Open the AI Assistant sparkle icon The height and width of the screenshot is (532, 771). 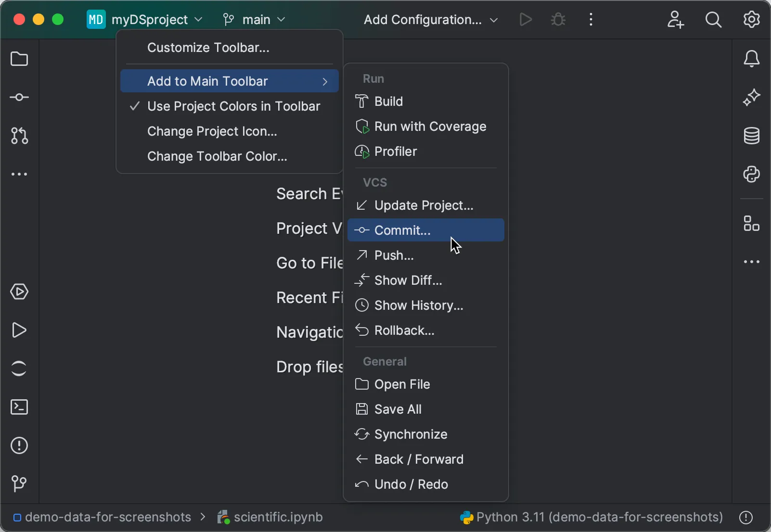click(x=751, y=98)
